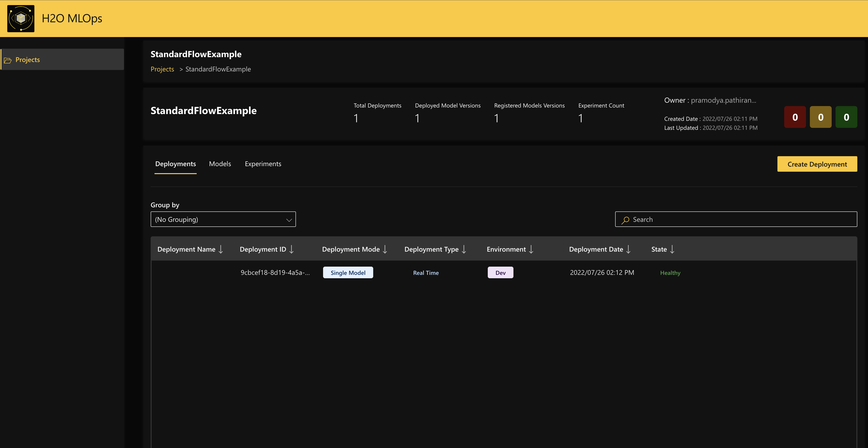The height and width of the screenshot is (448, 868).
Task: Switch to the Experiments tab
Action: coord(263,164)
